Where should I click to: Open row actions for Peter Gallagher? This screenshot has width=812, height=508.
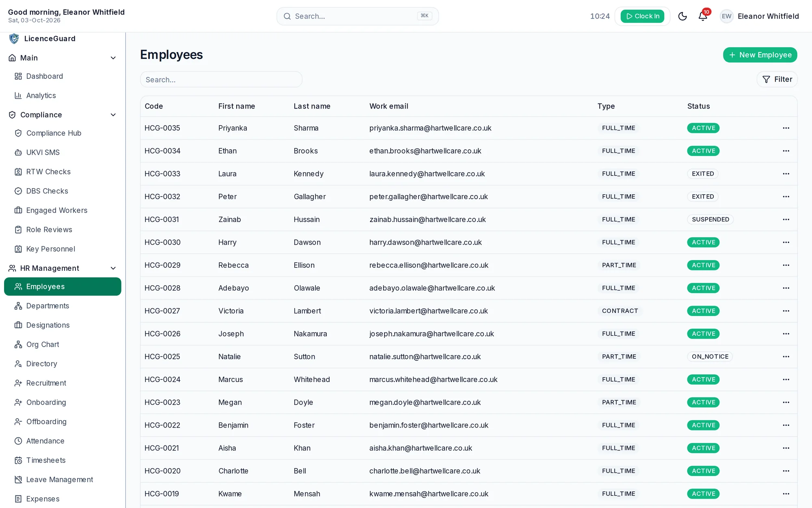pos(786,197)
